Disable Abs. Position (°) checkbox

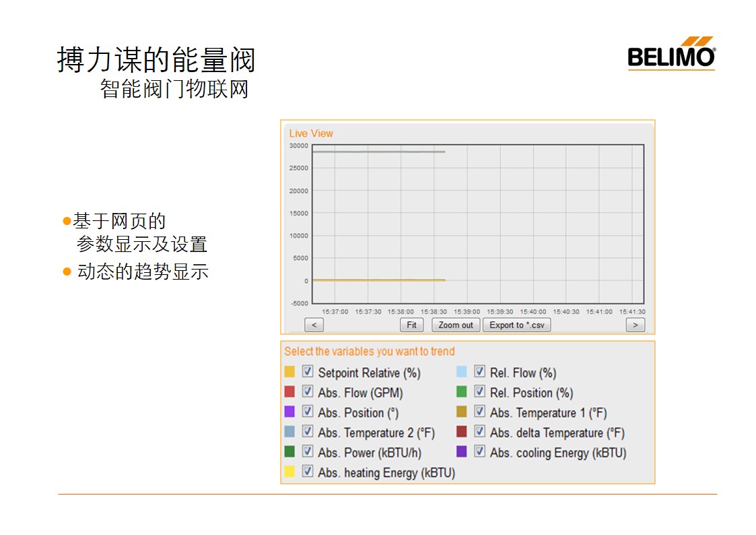tap(308, 411)
